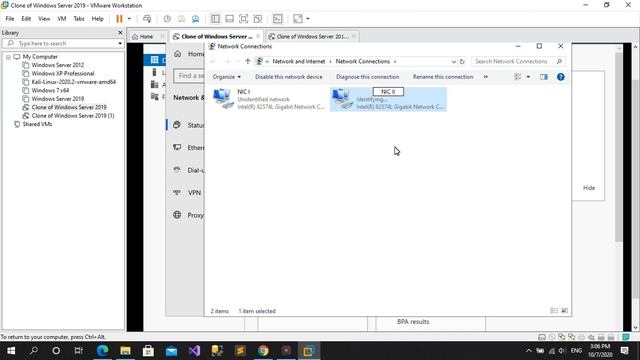Select the NIC I network adapter
Image resolution: width=640 pixels, height=360 pixels.
[x=269, y=99]
